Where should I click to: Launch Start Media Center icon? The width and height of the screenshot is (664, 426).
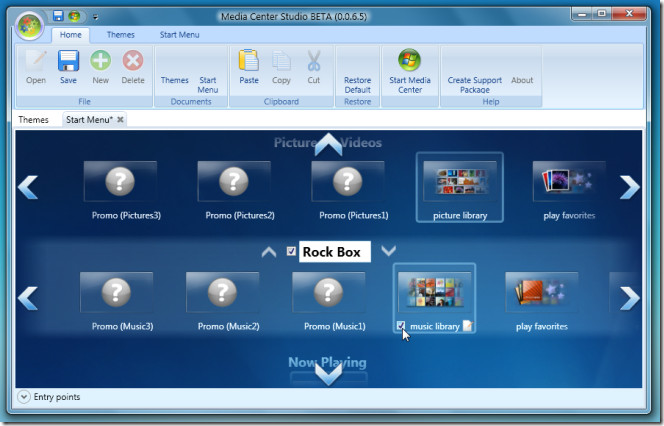pos(409,59)
